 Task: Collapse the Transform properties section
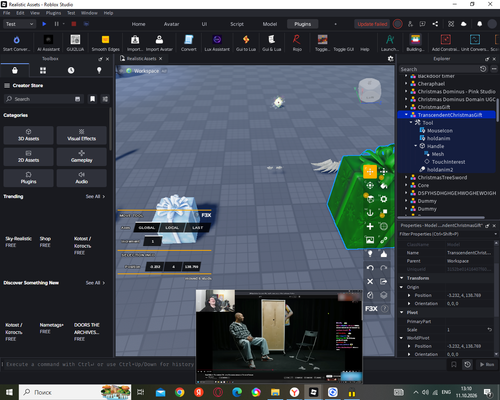coord(402,278)
